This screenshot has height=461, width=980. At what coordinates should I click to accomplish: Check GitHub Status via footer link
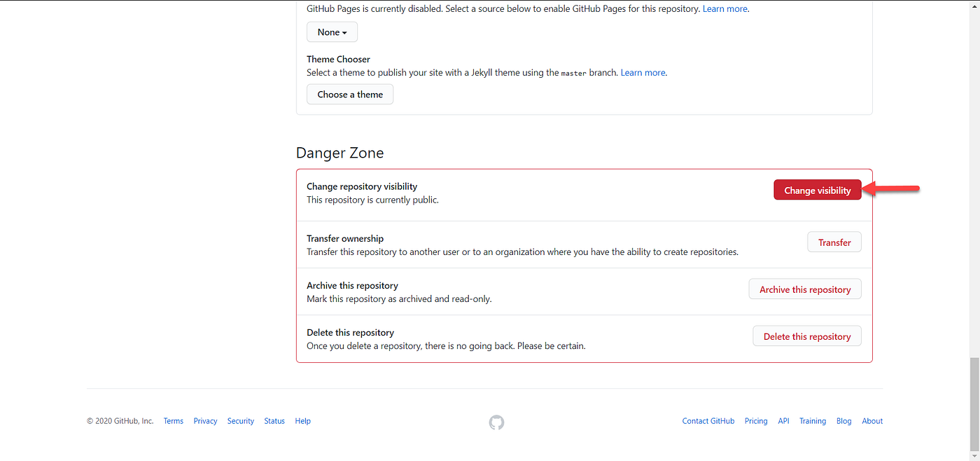[x=274, y=420]
